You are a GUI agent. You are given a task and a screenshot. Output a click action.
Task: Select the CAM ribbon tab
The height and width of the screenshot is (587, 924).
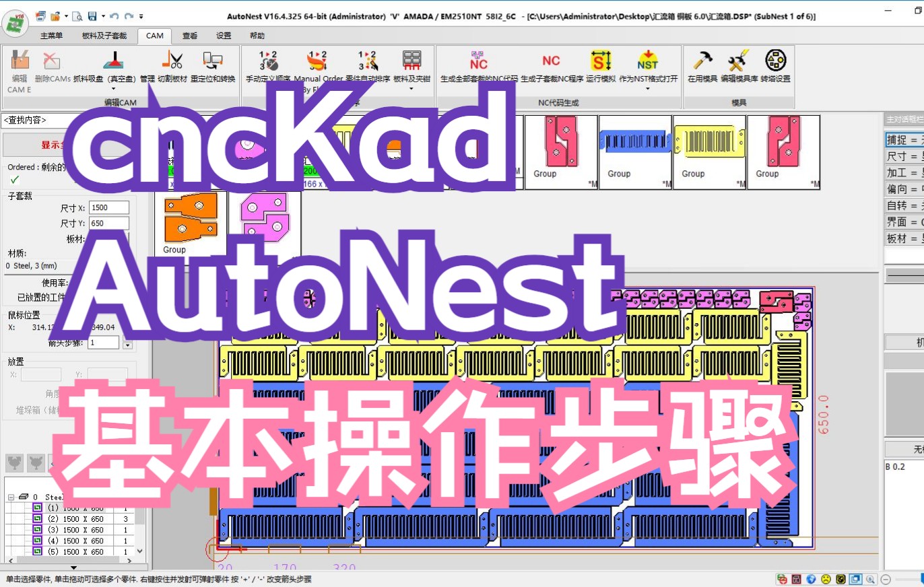(x=154, y=36)
